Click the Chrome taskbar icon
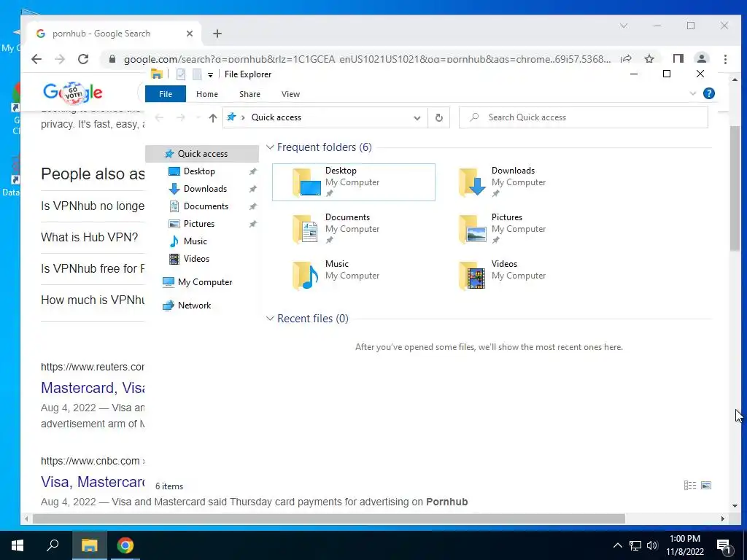The image size is (747, 560). (125, 545)
